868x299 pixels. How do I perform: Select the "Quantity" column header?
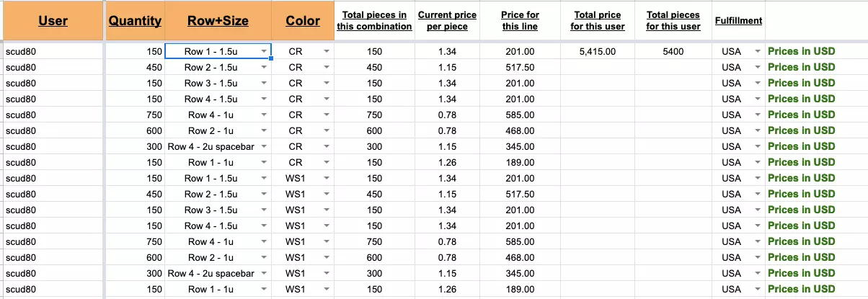point(135,21)
